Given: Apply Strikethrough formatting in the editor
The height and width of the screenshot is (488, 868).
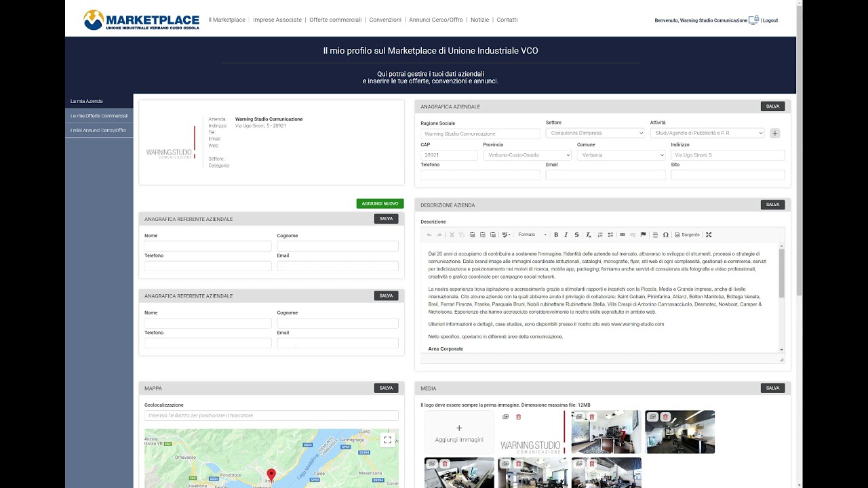Looking at the screenshot, I should coord(577,235).
